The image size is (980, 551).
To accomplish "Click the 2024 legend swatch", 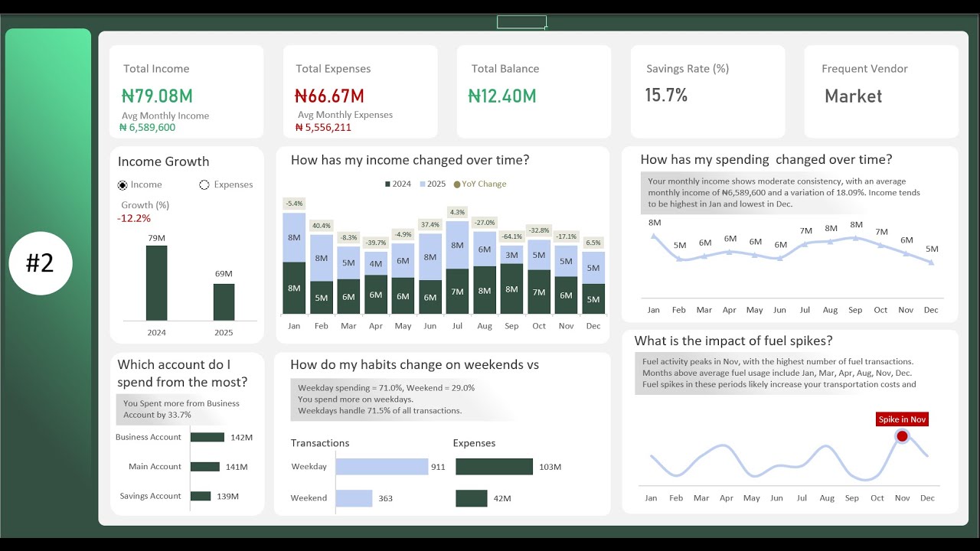I will coord(387,184).
